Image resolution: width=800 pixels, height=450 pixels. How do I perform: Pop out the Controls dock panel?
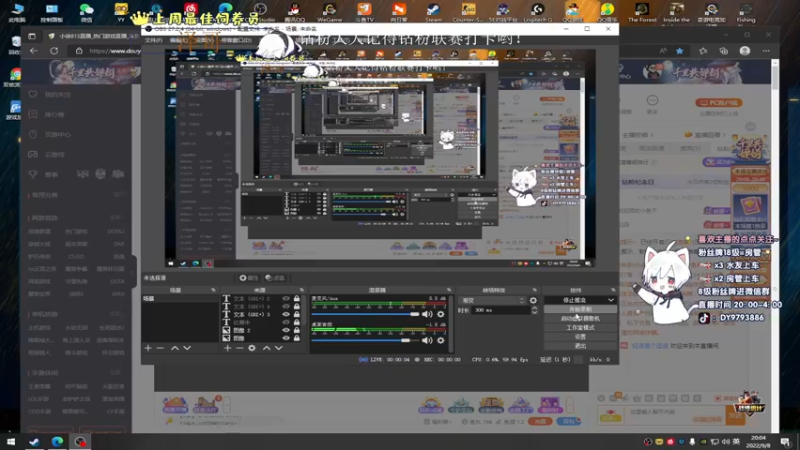tap(613, 290)
